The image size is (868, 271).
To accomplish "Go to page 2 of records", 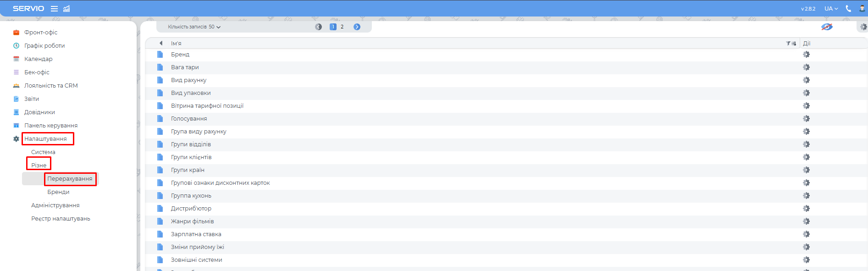I will click(342, 27).
